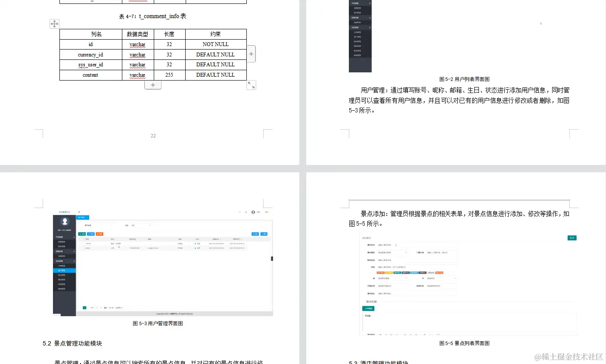Click the id cell in the table
The height and width of the screenshot is (364, 606).
(x=91, y=44)
